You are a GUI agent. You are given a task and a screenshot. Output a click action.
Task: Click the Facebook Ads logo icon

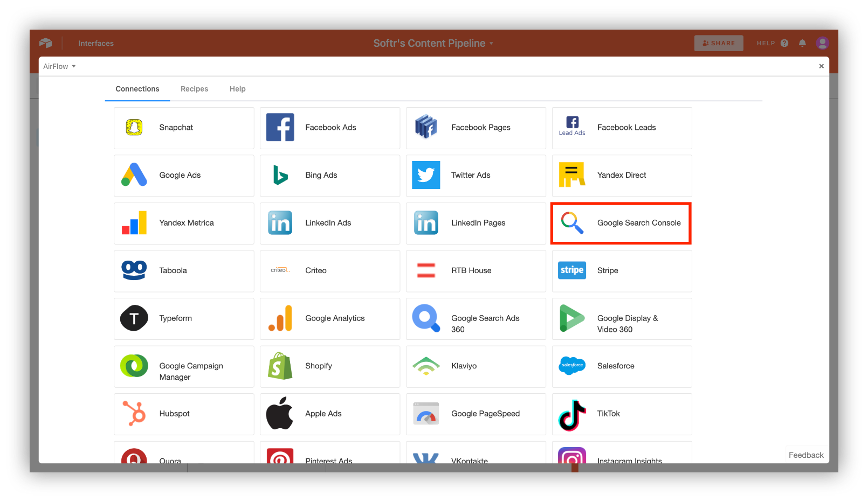pyautogui.click(x=280, y=128)
